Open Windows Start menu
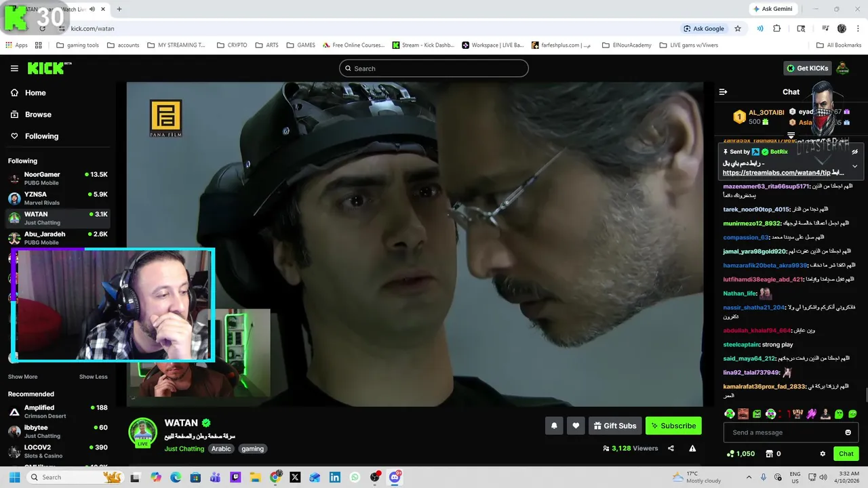Screen dimensions: 868x488 [x=14, y=477]
